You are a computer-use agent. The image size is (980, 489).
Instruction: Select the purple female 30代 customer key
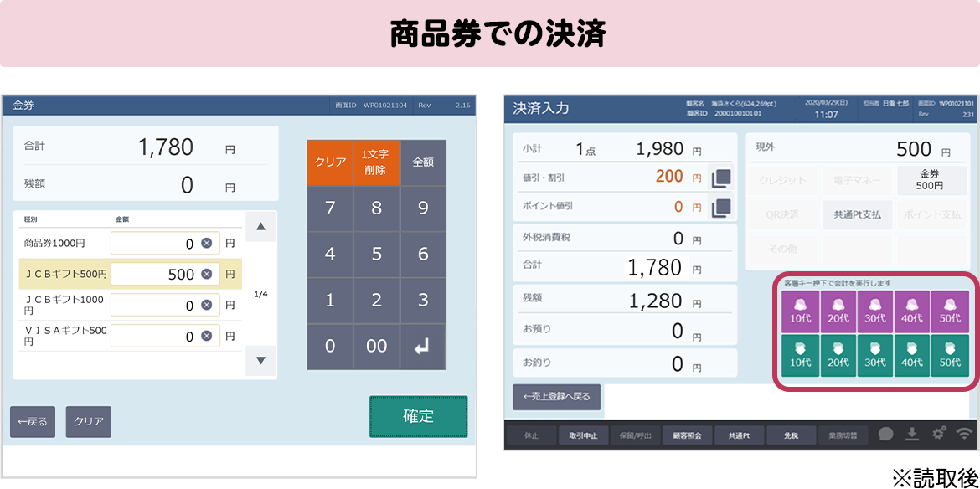[875, 311]
